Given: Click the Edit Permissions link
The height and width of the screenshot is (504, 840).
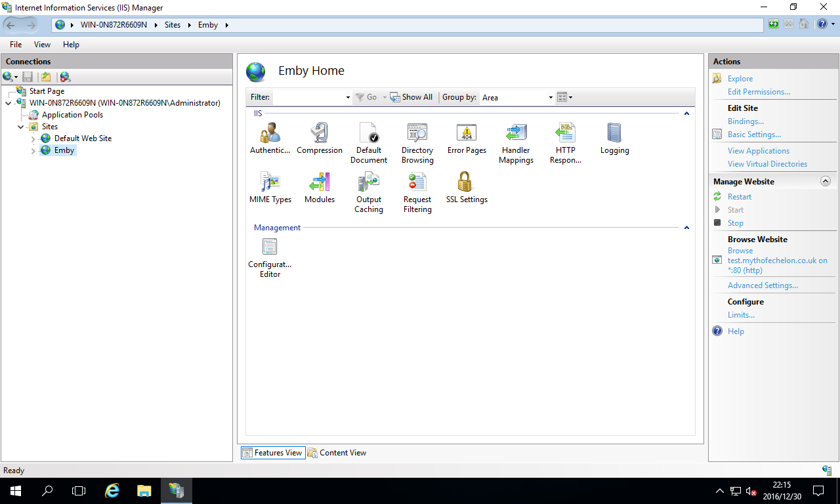Looking at the screenshot, I should tap(759, 92).
